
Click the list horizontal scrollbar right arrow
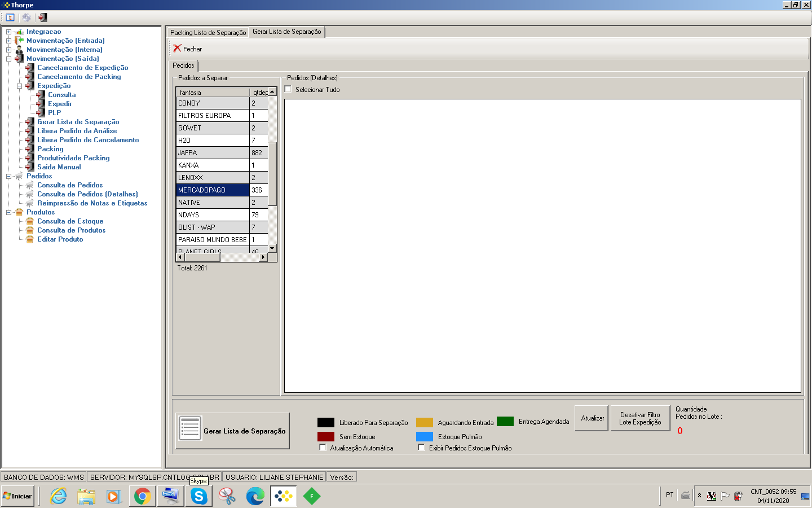[263, 257]
